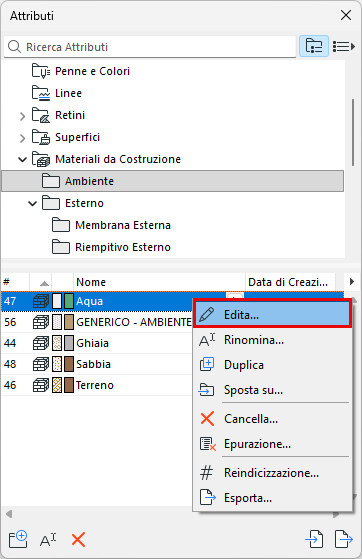Click the GENERICO tan surface swatch
The image size is (362, 559).
pyautogui.click(x=69, y=322)
